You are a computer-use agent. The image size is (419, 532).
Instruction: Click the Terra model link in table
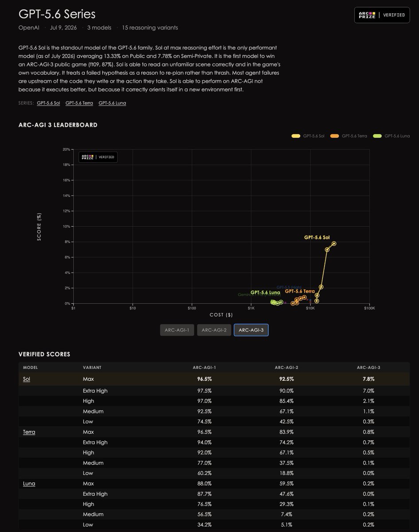point(29,432)
